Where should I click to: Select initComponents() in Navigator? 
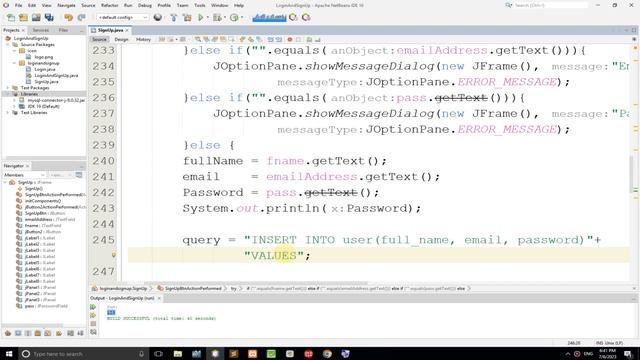click(x=43, y=201)
